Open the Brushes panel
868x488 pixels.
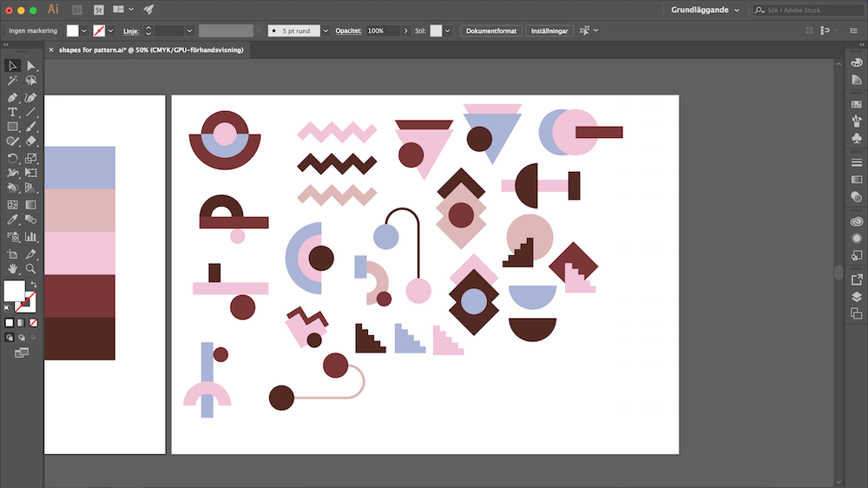857,120
